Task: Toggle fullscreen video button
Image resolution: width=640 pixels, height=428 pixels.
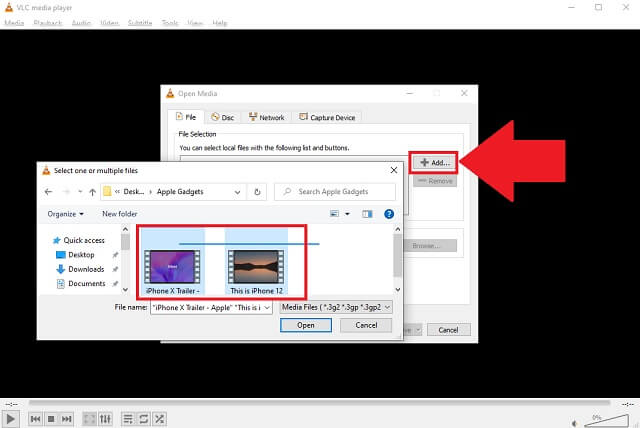Action: [89, 419]
